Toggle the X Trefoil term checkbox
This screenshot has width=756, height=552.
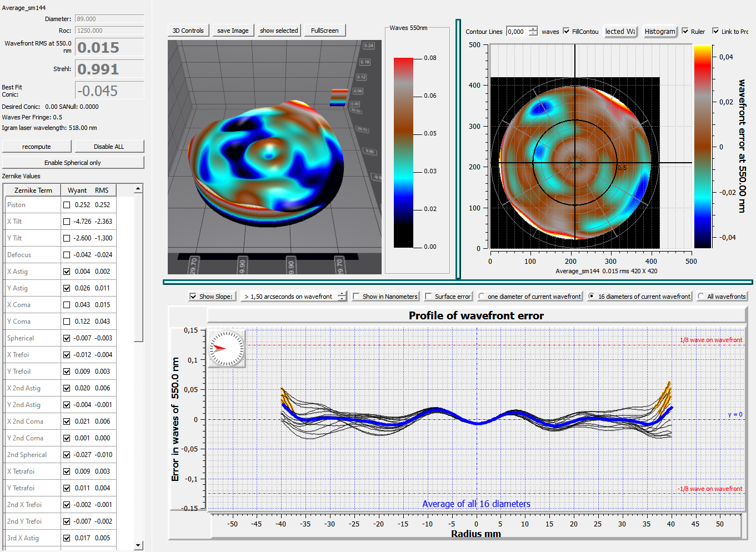[67, 355]
